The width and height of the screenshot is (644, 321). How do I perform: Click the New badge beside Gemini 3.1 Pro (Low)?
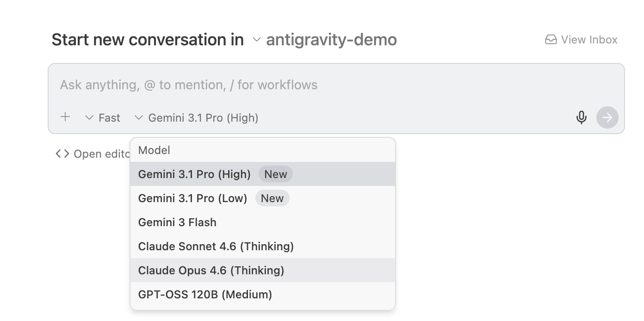[272, 198]
